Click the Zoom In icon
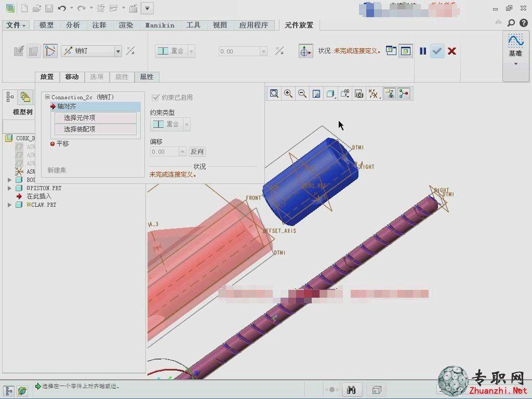 click(x=288, y=94)
